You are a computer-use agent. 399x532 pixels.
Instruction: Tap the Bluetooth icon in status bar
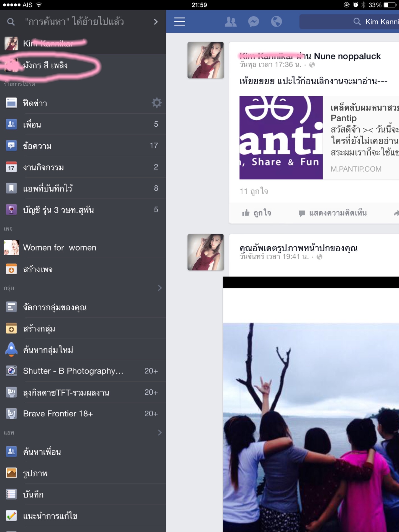click(x=363, y=5)
